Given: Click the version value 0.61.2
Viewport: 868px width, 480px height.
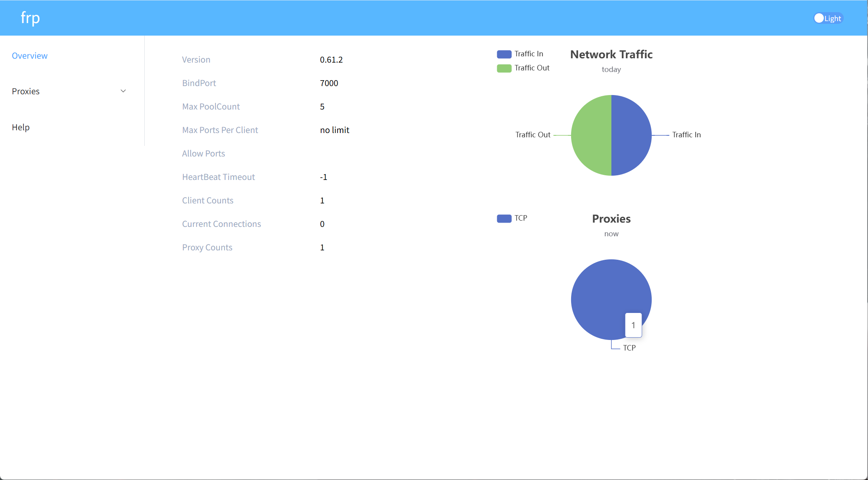Looking at the screenshot, I should [331, 59].
